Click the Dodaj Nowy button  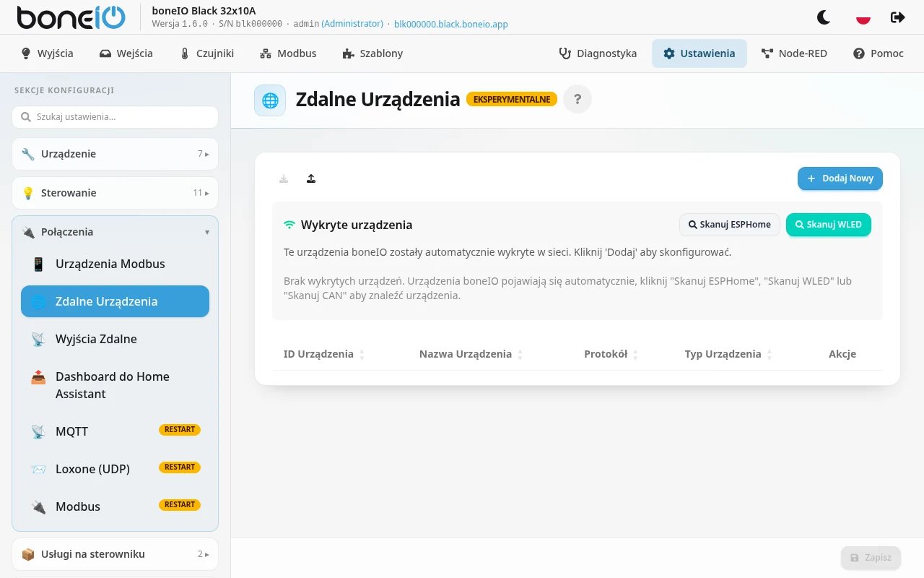click(x=840, y=178)
